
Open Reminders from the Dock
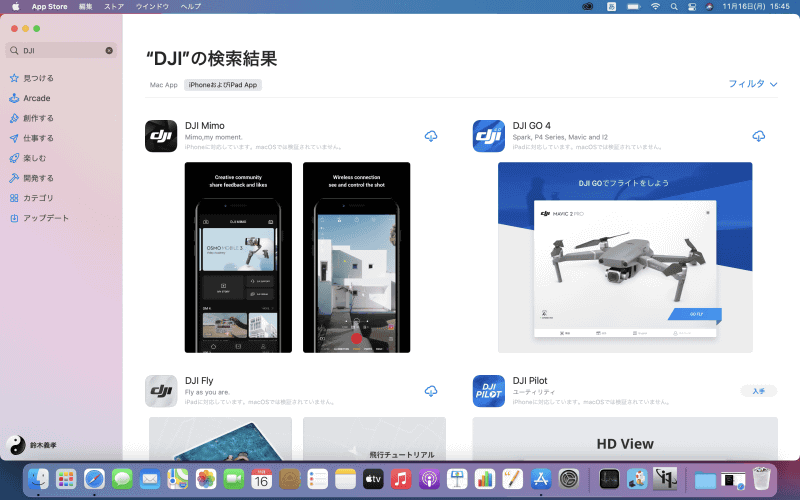(x=317, y=479)
